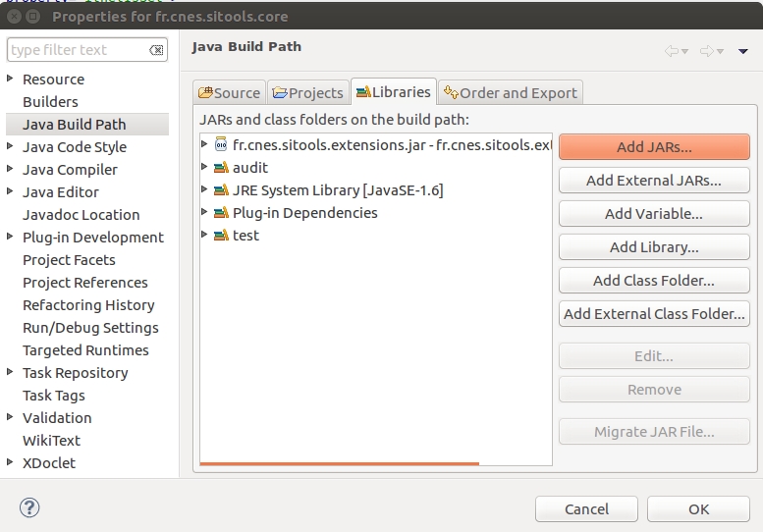Expand the test library entry
This screenshot has height=532, width=763.
pyautogui.click(x=204, y=236)
